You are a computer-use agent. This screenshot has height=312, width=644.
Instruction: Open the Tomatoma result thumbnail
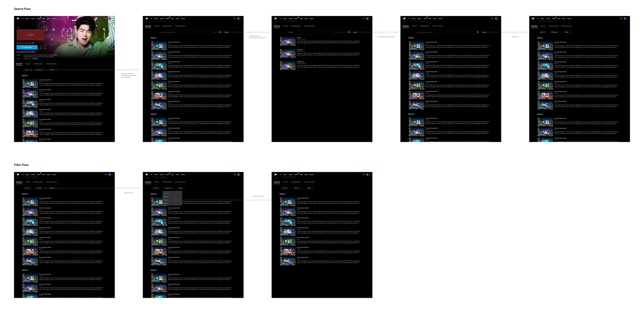point(287,53)
